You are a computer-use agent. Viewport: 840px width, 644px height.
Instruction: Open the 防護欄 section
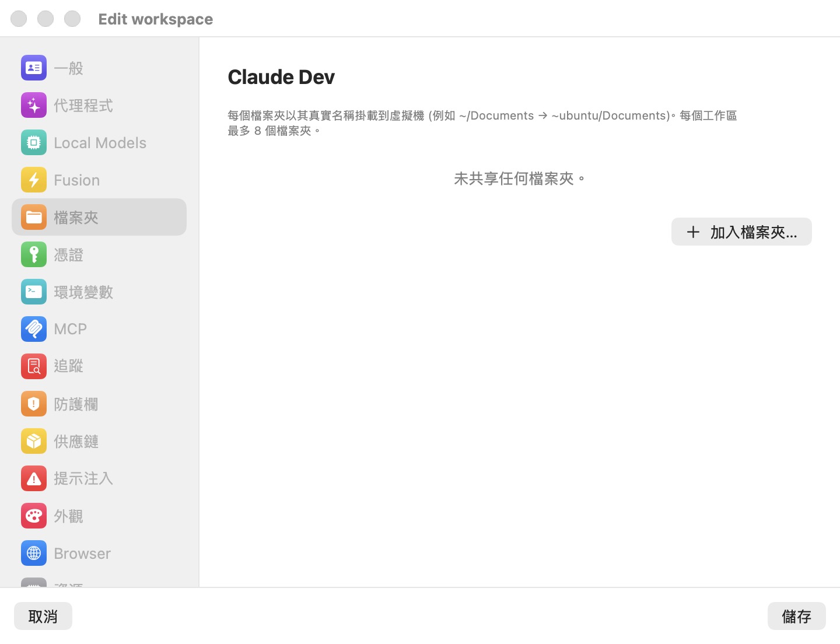coord(76,404)
